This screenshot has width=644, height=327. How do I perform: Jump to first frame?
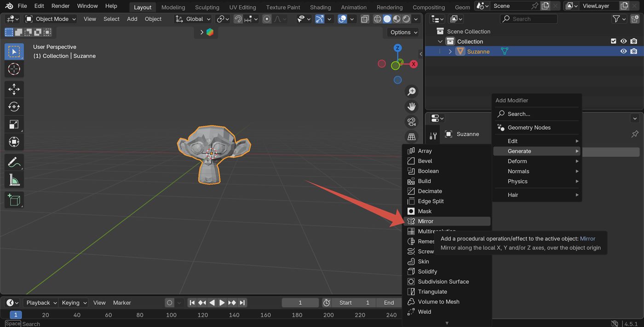click(192, 303)
